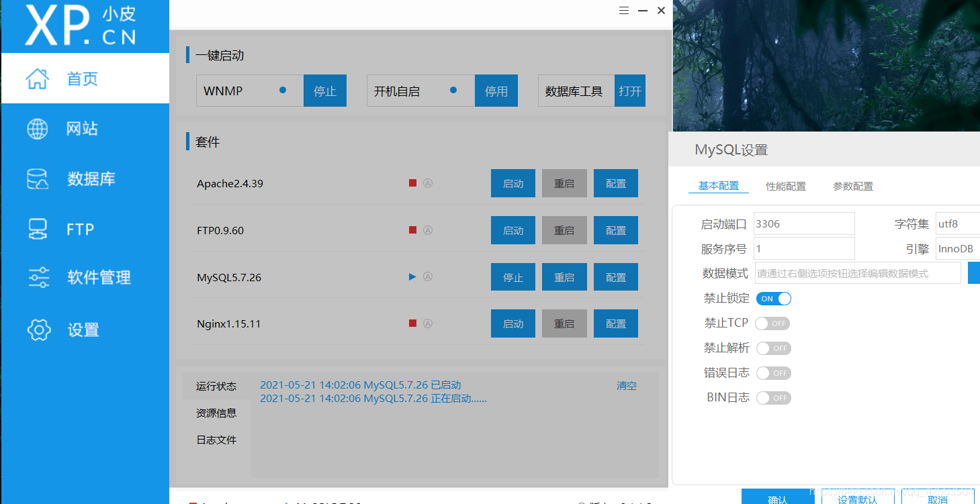This screenshot has height=504, width=980.
Task: Click the circled A icon for FTP0.9.60
Action: click(427, 230)
